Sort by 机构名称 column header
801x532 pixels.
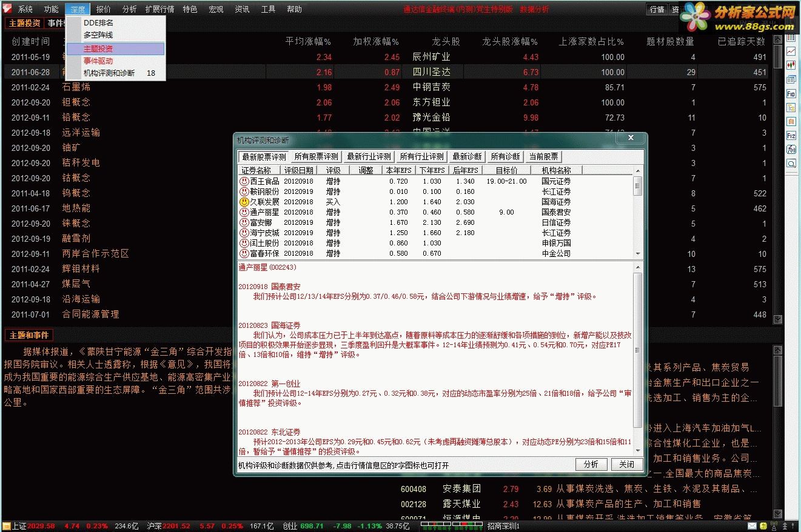coord(556,170)
